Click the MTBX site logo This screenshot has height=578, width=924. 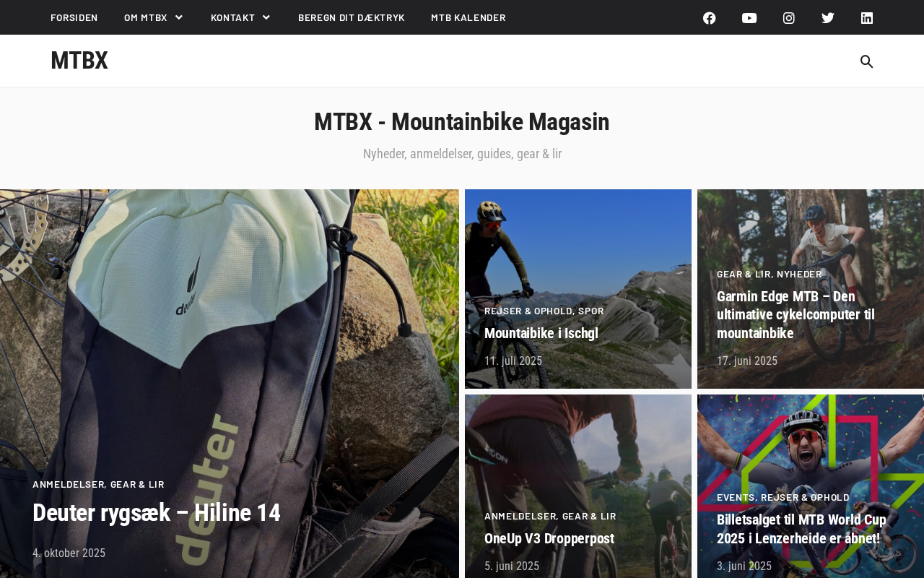(x=79, y=61)
